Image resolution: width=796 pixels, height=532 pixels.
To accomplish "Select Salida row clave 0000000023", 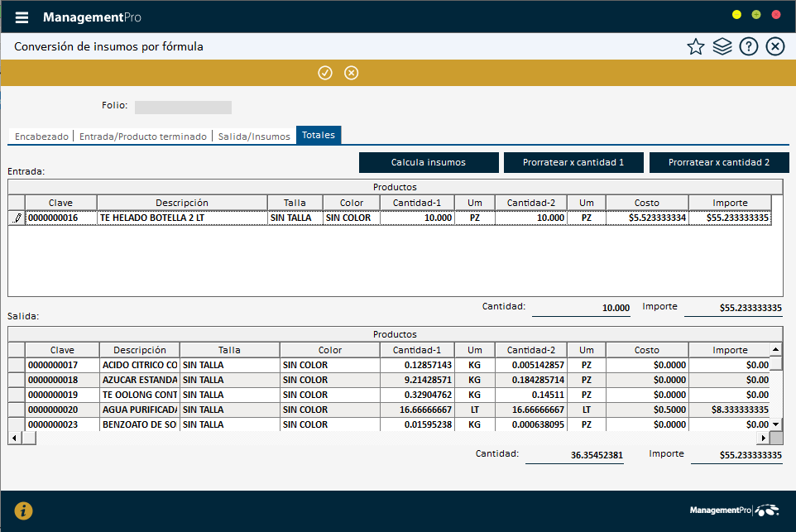I will click(62, 424).
